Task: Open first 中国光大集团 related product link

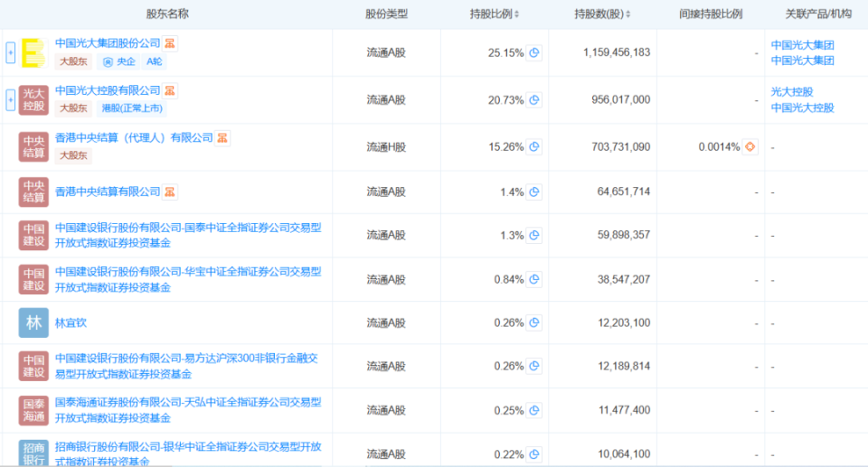Action: coord(803,45)
